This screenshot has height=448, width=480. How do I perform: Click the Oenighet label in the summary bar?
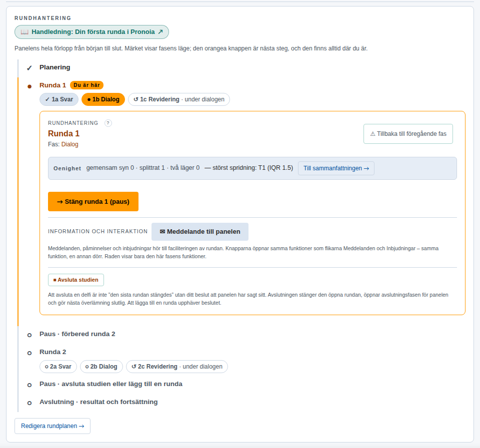point(67,168)
